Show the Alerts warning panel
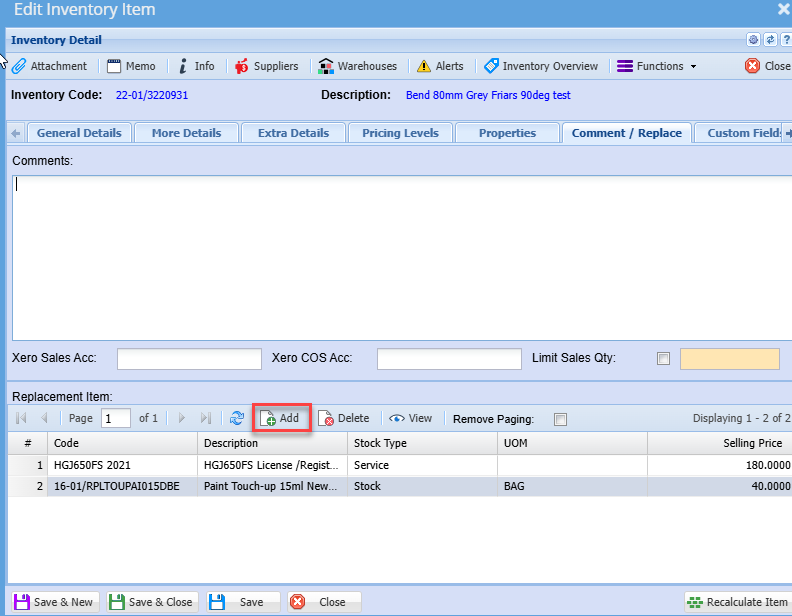 pyautogui.click(x=440, y=66)
